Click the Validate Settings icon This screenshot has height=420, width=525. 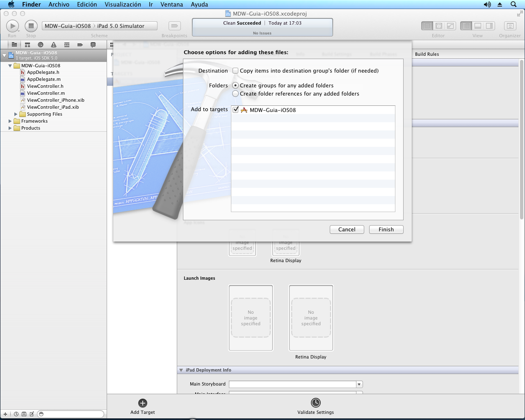(316, 403)
